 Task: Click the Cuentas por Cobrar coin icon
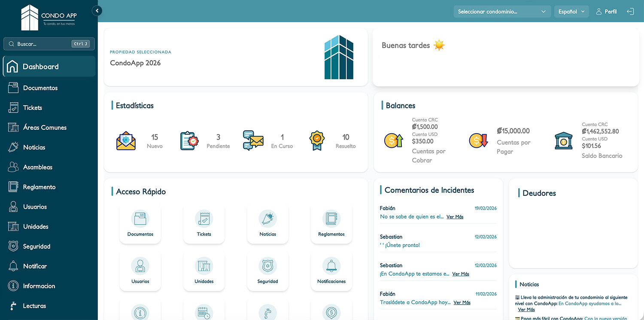393,140
